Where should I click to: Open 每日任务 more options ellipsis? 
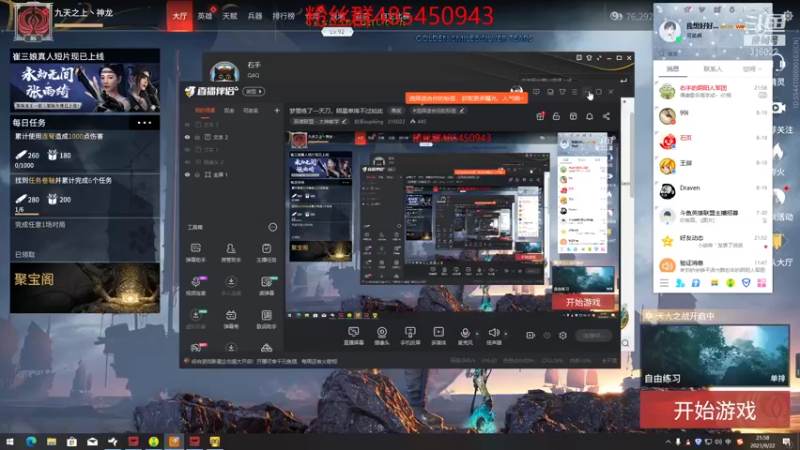[x=144, y=122]
